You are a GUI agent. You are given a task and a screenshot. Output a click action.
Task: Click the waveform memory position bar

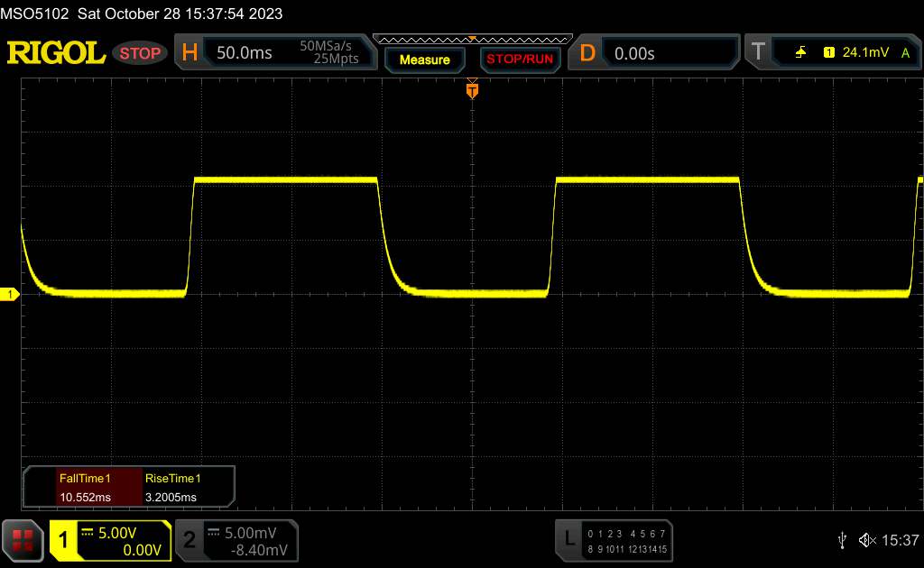click(471, 40)
